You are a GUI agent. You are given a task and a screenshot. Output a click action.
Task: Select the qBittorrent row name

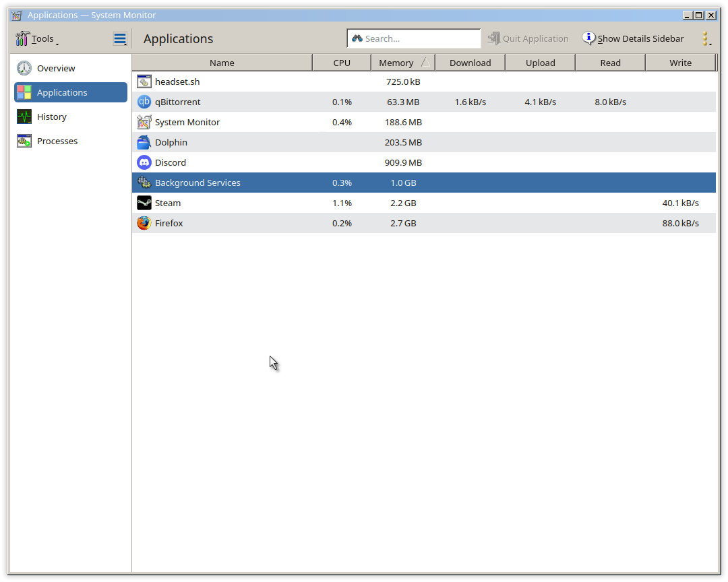178,102
